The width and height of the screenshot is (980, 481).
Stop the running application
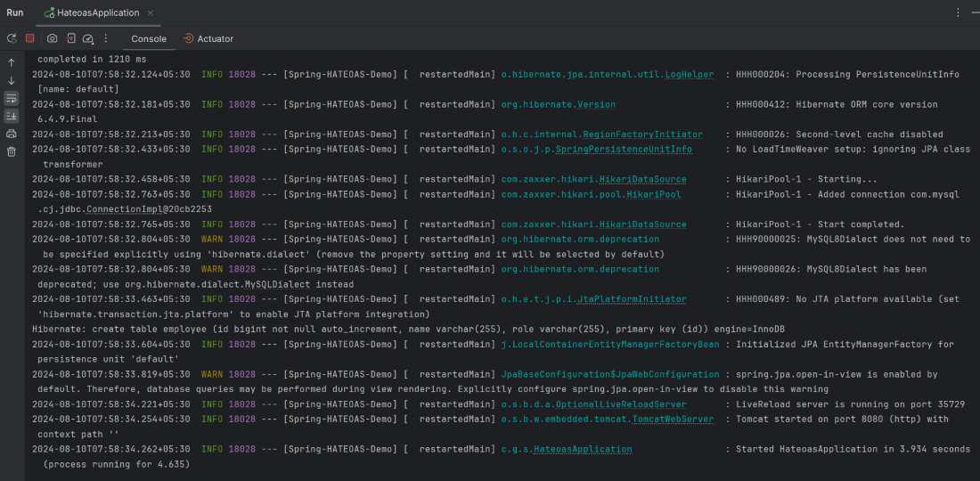(x=29, y=38)
